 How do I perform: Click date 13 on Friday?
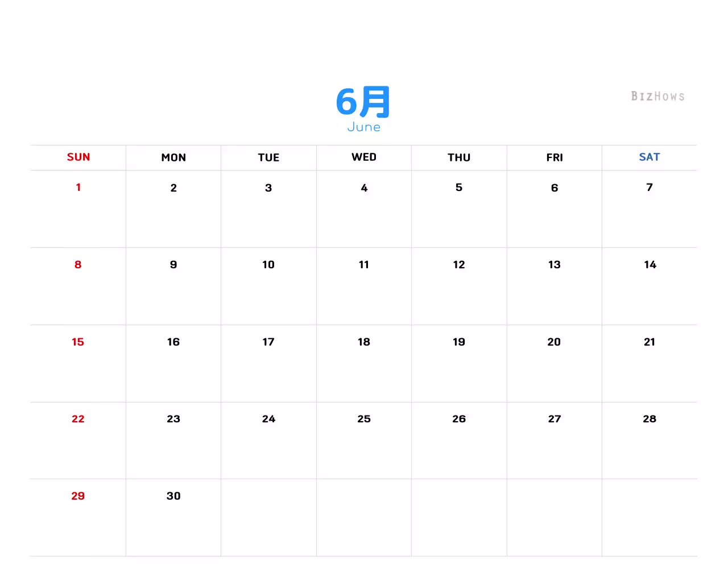(x=554, y=265)
